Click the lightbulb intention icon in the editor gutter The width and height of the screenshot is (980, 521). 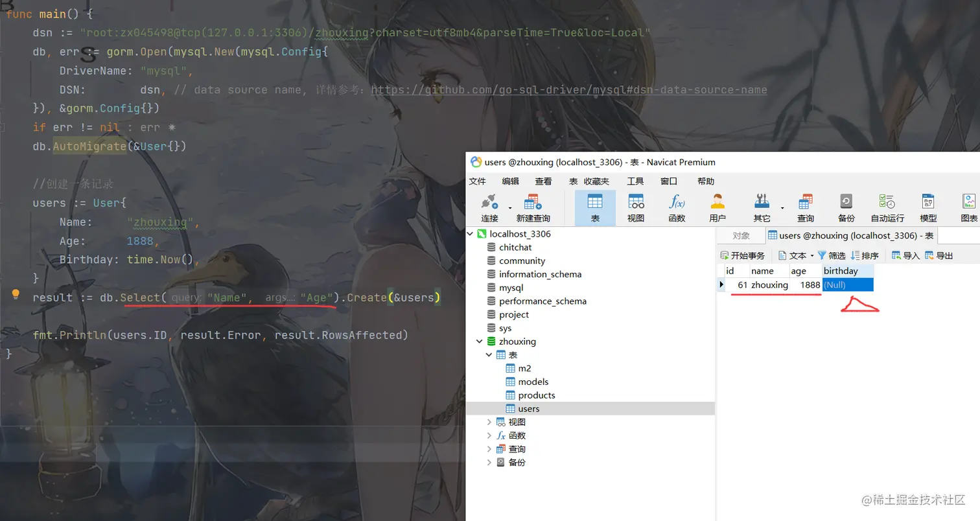pyautogui.click(x=16, y=294)
